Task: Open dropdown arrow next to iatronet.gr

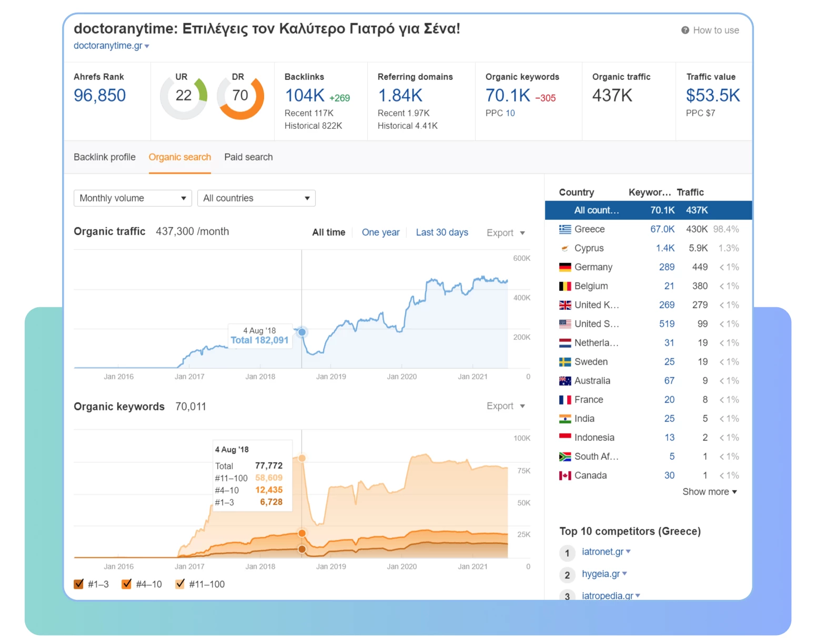Action: [628, 552]
